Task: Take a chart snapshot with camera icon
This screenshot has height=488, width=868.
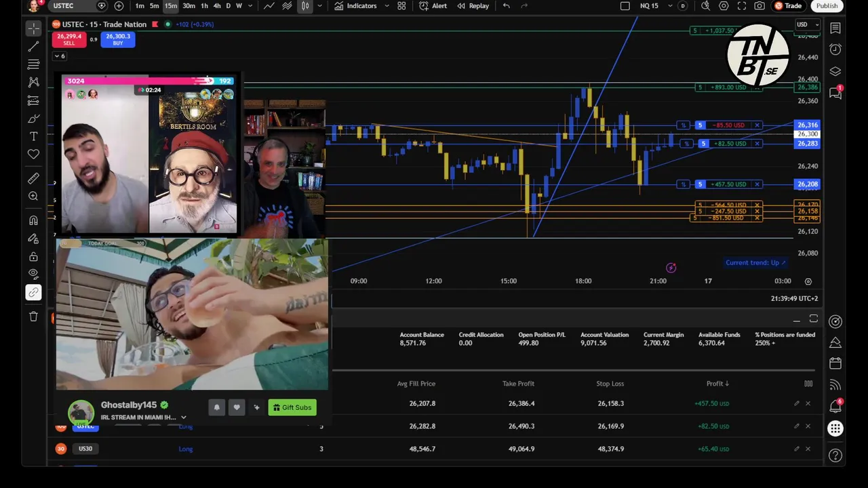Action: click(x=759, y=6)
